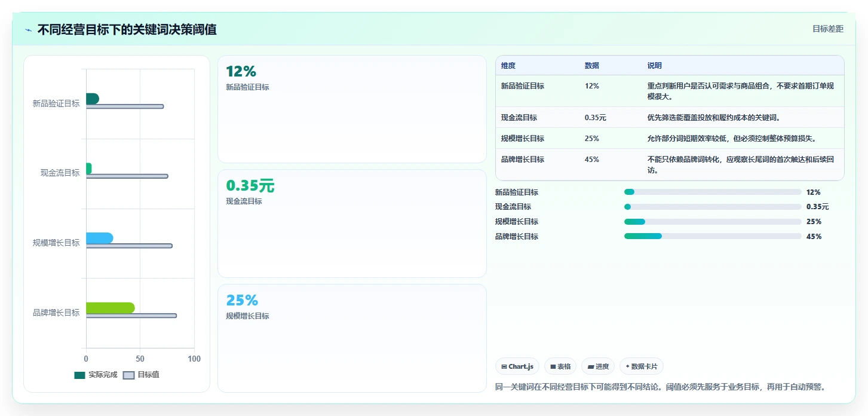Click the 品牌增长目标 axis label in chart
The width and height of the screenshot is (868, 416).
pyautogui.click(x=56, y=313)
